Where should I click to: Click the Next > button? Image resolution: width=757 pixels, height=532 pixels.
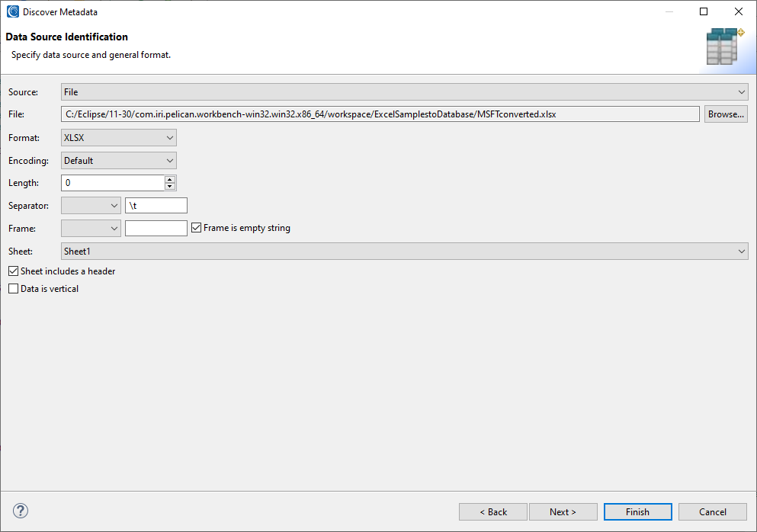[563, 511]
